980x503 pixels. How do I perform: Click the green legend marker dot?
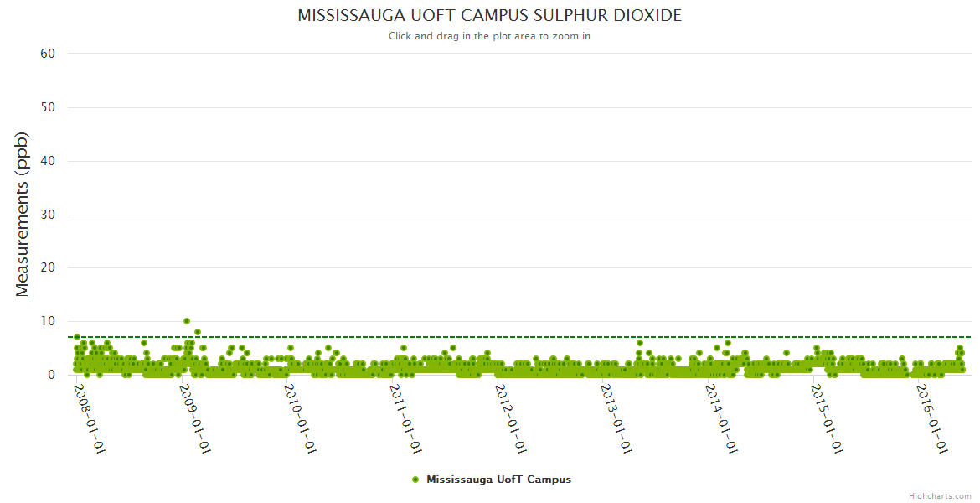[415, 480]
